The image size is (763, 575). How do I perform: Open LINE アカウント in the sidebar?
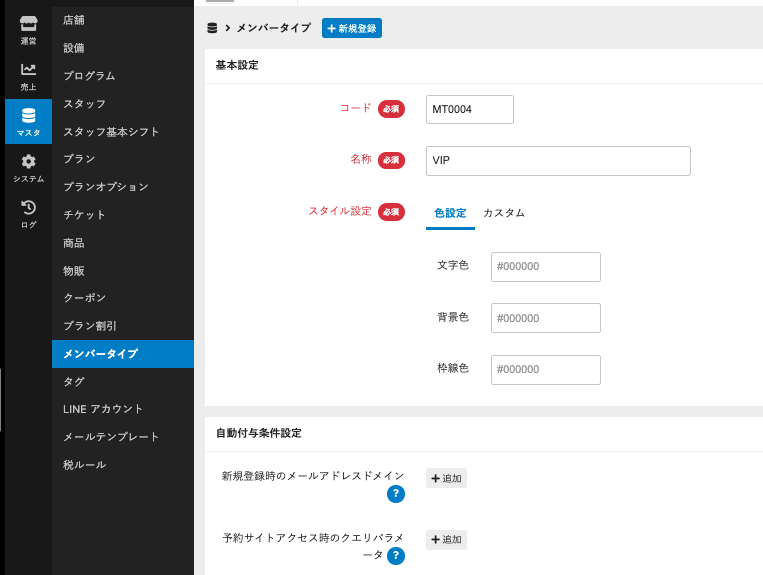tap(103, 409)
